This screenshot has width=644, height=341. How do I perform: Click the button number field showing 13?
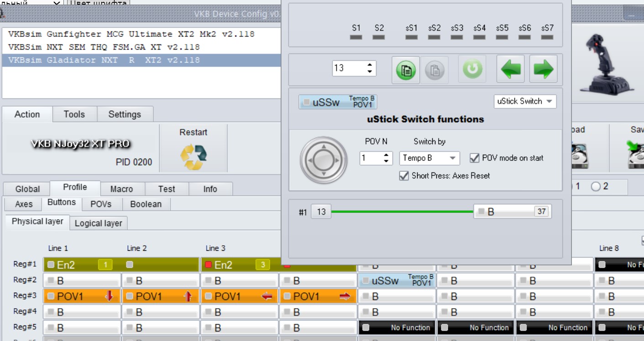(x=349, y=68)
